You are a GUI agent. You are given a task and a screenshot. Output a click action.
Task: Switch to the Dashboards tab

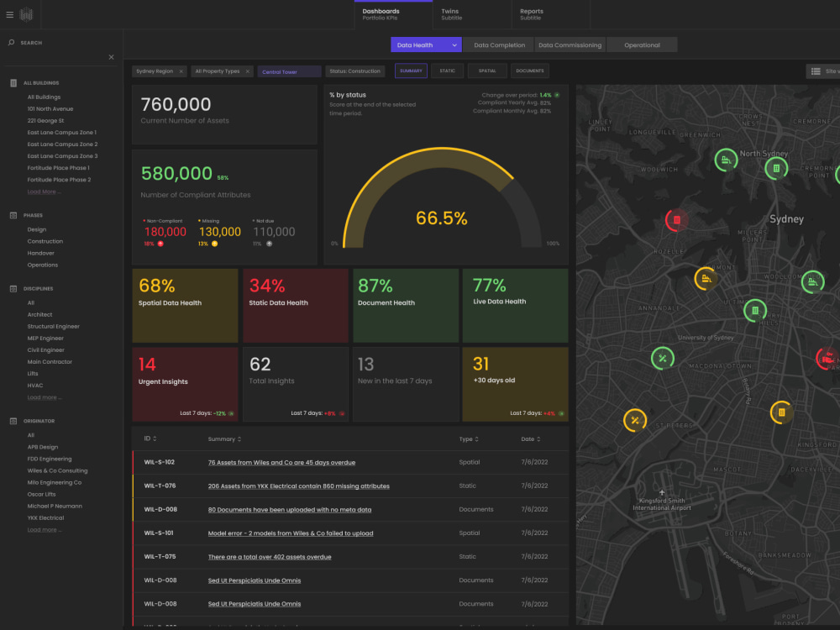[393, 14]
